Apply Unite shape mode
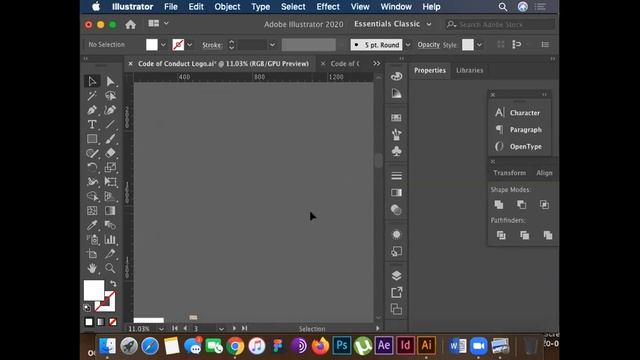This screenshot has height=360, width=640. [x=499, y=204]
